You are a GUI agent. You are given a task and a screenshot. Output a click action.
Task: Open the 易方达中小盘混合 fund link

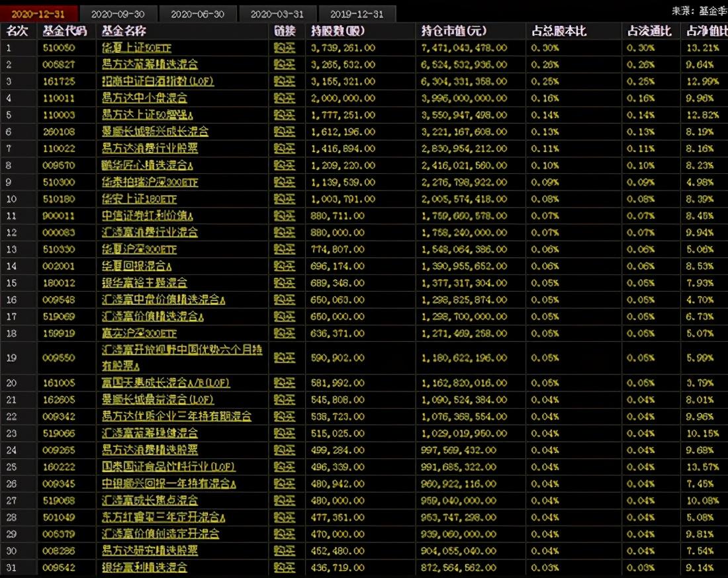(144, 98)
